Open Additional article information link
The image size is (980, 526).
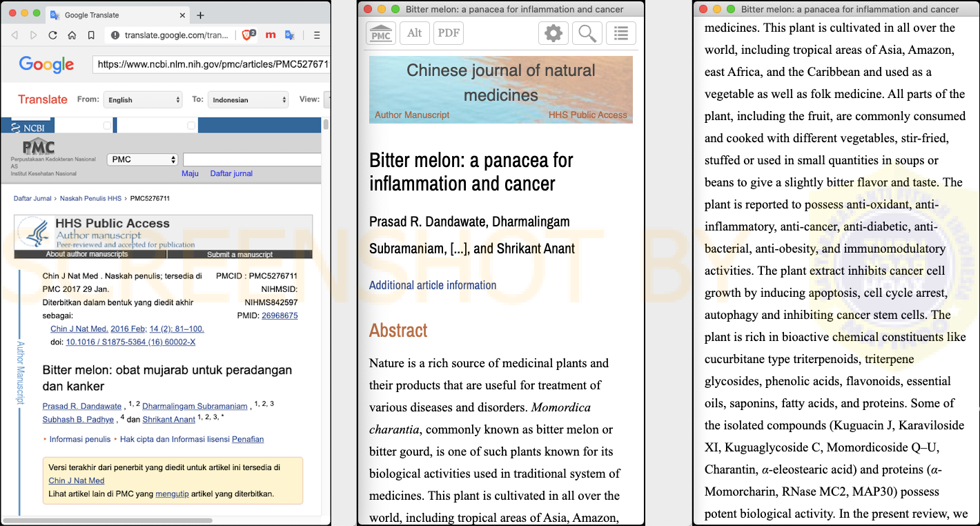click(x=433, y=285)
